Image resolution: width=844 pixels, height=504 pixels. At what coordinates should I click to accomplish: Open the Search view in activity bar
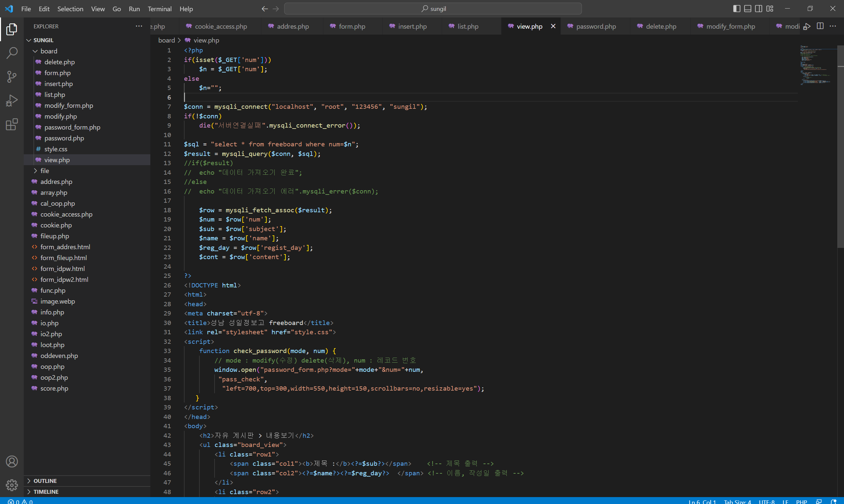click(x=12, y=53)
